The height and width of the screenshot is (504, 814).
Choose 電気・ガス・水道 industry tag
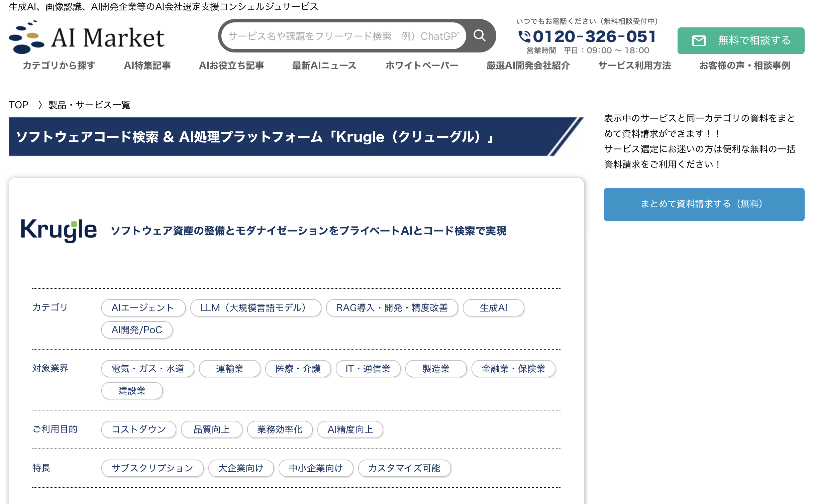click(x=147, y=369)
